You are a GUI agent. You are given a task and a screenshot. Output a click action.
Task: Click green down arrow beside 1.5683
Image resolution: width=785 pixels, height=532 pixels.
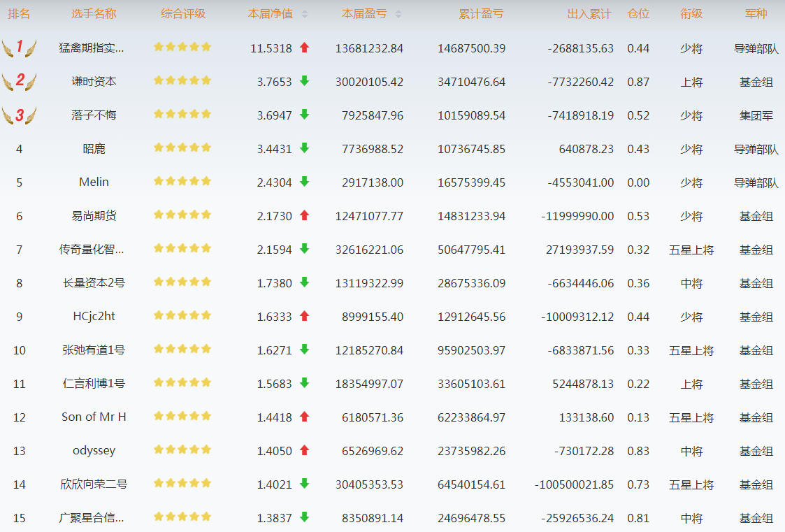pyautogui.click(x=304, y=383)
